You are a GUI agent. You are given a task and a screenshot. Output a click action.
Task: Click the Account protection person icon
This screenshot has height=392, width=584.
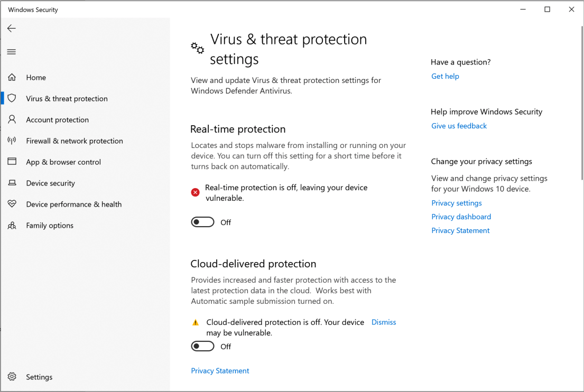12,120
